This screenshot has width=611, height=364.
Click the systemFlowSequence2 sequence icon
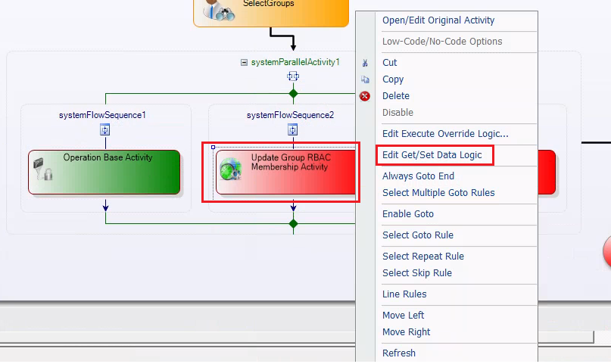point(293,129)
